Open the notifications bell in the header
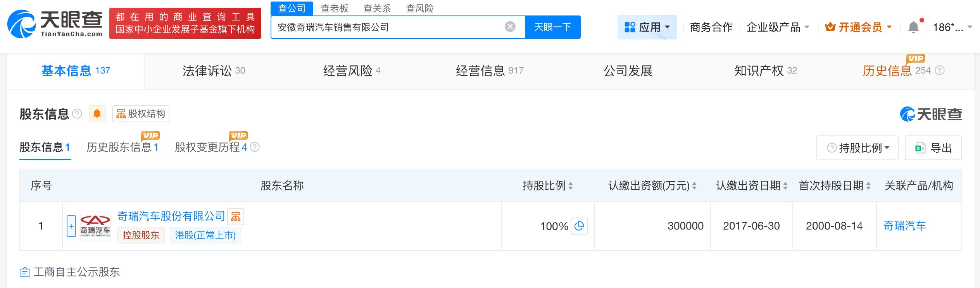The height and width of the screenshot is (288, 980). click(913, 27)
